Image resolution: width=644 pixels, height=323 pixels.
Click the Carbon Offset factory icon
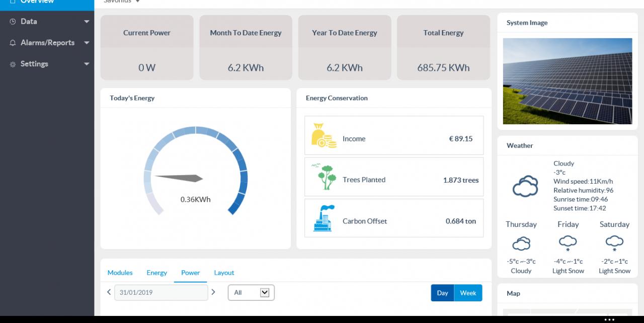tap(324, 218)
